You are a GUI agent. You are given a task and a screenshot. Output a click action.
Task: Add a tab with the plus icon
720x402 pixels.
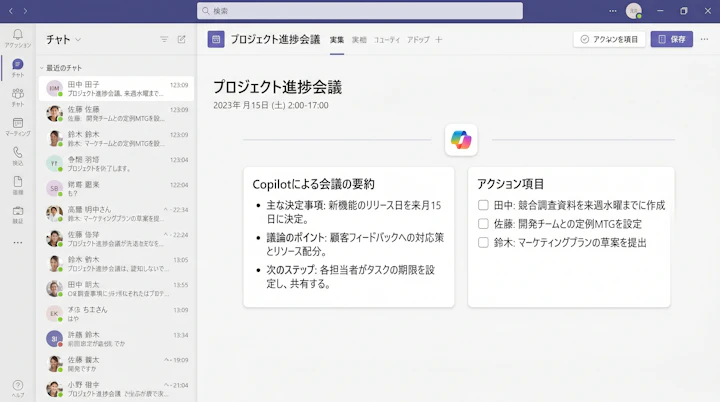(439, 40)
